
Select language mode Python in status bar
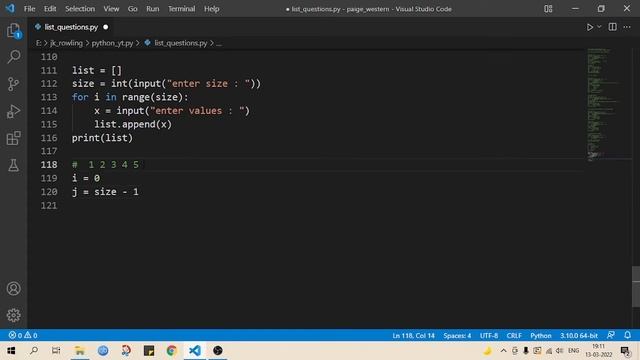pos(540,336)
